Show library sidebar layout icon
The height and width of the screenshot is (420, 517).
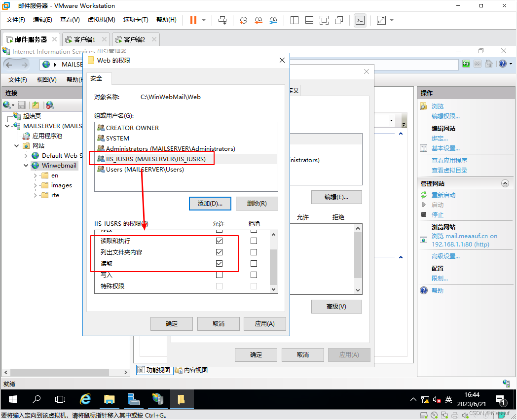[x=295, y=20]
